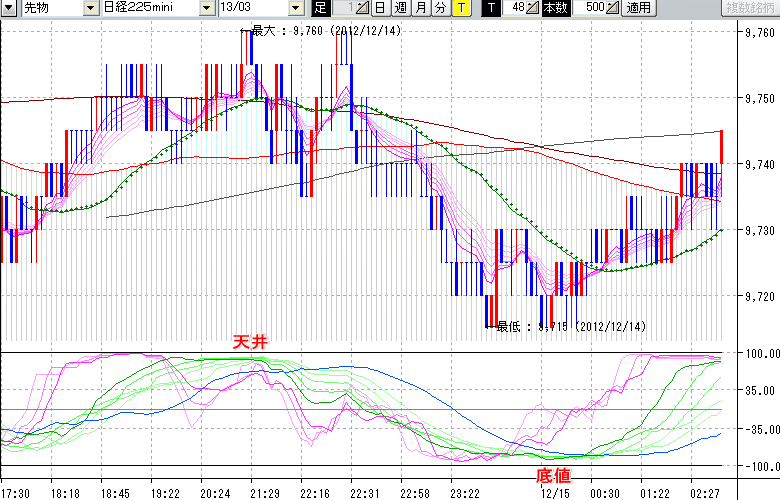Click the red 天井 ceiling marker
The height and width of the screenshot is (500, 780).
click(x=249, y=342)
